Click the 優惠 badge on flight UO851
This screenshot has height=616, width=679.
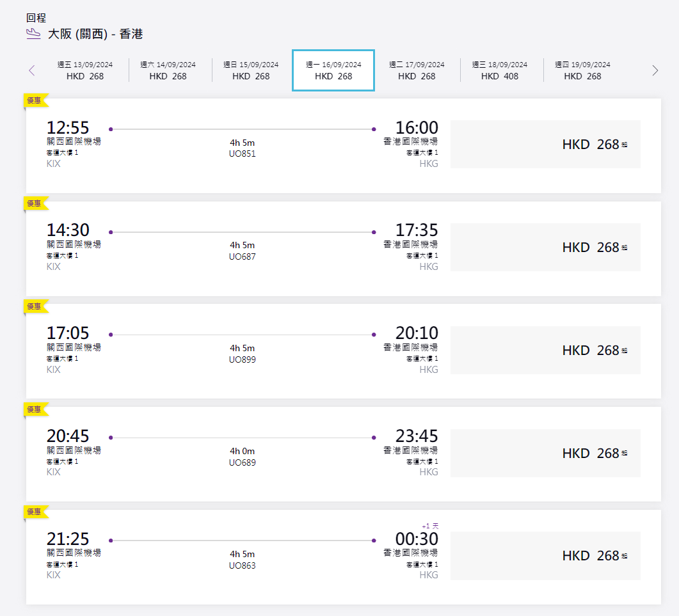(x=35, y=100)
